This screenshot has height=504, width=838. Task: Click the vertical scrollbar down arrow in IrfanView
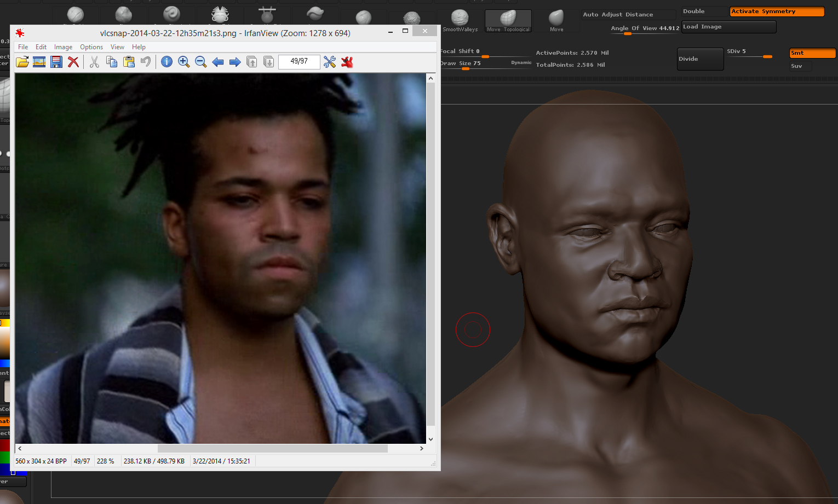(x=431, y=439)
